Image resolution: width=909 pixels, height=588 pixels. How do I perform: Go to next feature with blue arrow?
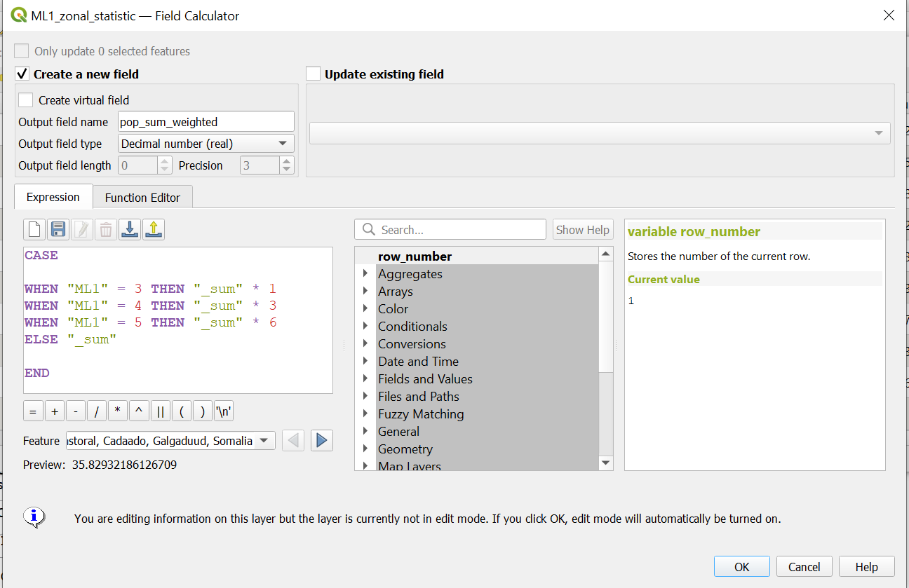coord(321,441)
